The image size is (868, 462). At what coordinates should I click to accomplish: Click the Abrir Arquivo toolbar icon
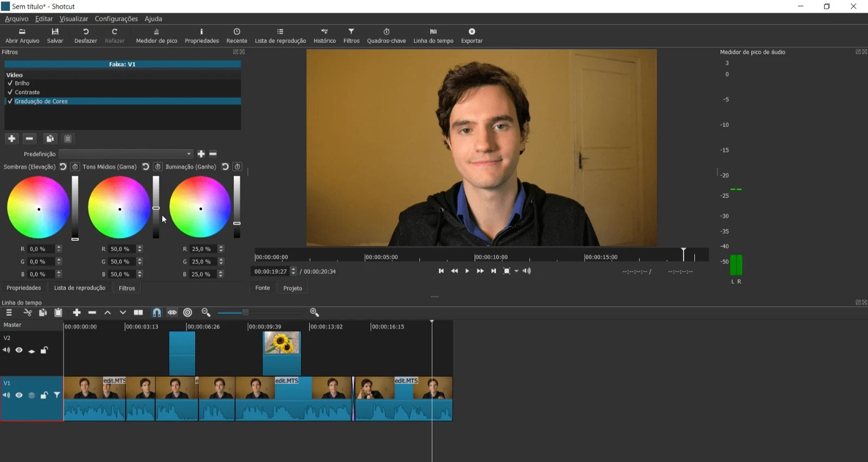pos(22,36)
